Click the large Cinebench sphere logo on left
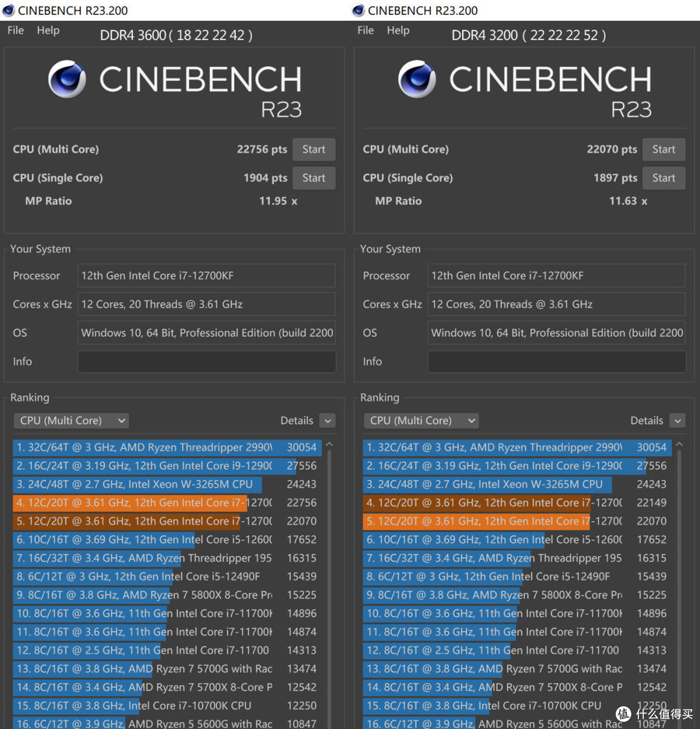This screenshot has width=700, height=729. pyautogui.click(x=67, y=79)
